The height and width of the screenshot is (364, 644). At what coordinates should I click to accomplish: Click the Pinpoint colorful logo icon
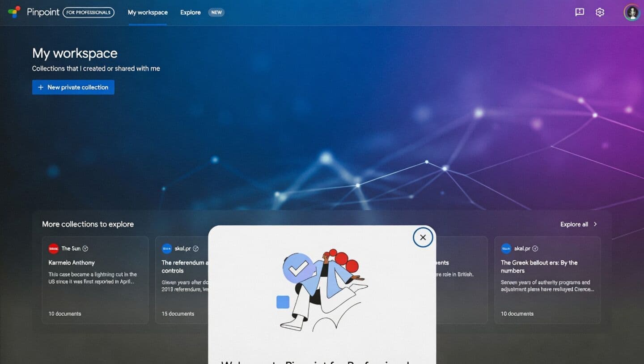point(14,12)
